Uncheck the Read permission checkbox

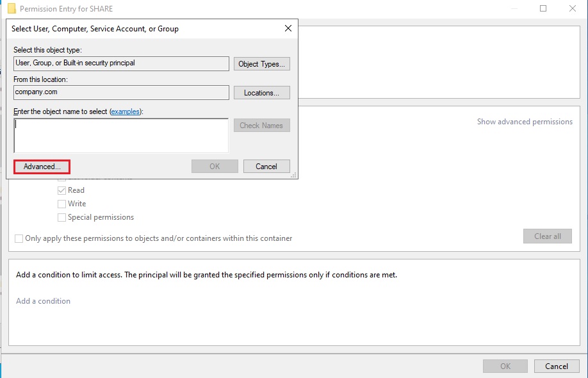[x=62, y=190]
